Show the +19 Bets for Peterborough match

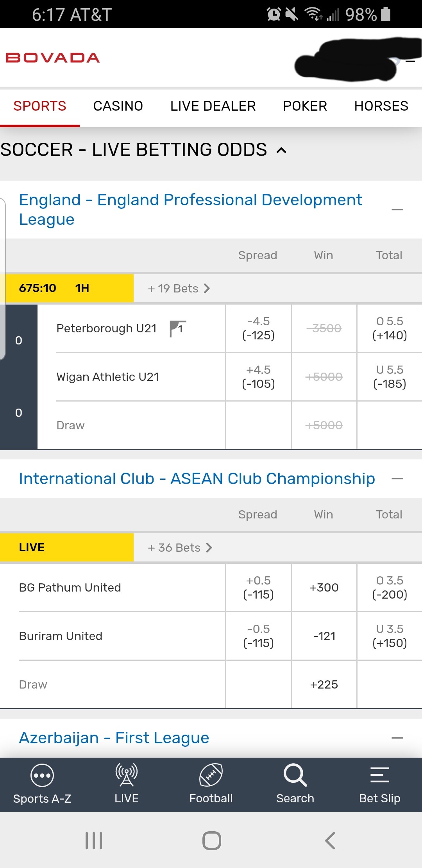179,289
